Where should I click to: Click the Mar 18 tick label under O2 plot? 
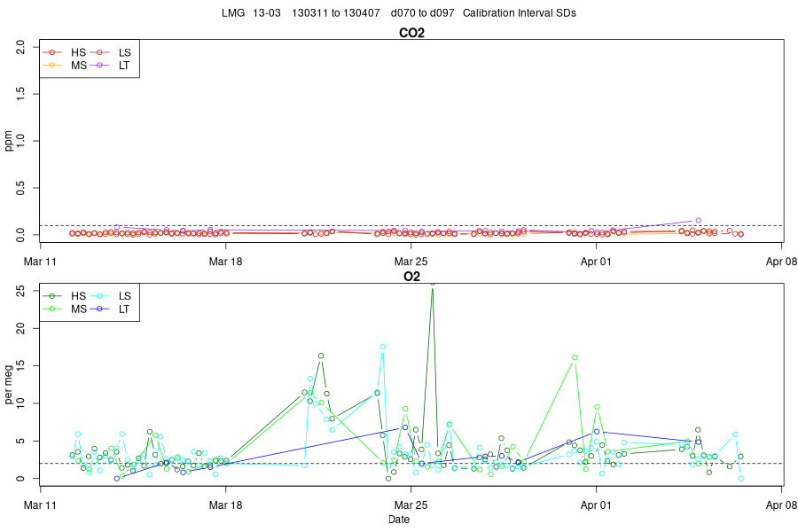coord(225,505)
